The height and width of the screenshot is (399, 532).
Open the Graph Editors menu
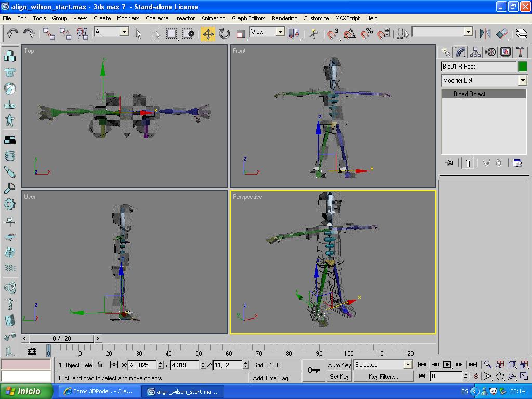click(x=248, y=18)
